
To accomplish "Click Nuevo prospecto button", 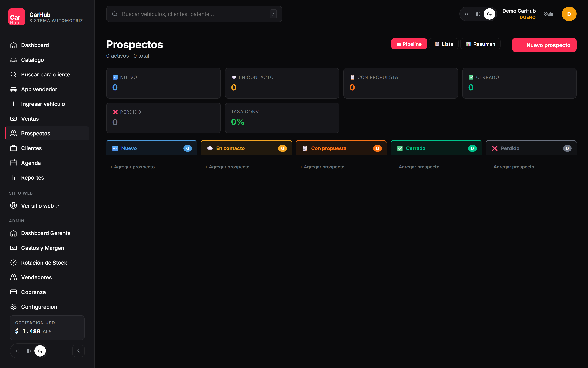I will pos(544,45).
